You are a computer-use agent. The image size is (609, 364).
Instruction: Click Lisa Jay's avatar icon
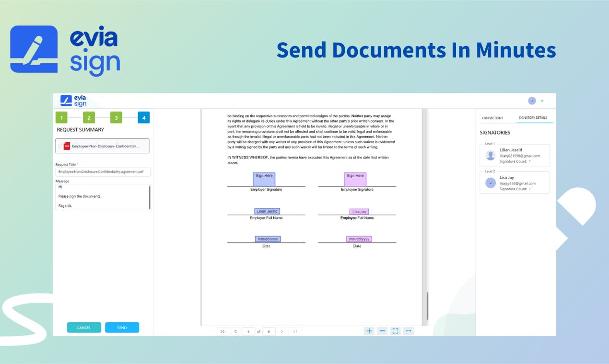[x=491, y=182]
